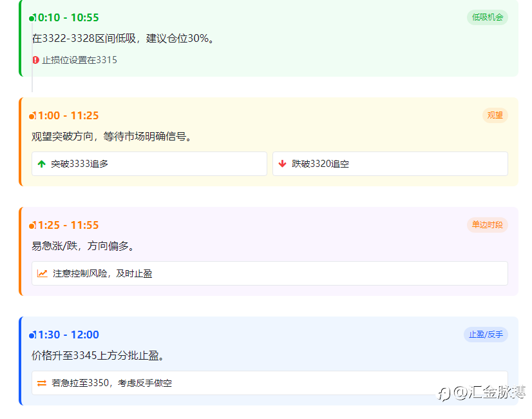This screenshot has width=532, height=419.
Task: Click the trend chart icon before 注意控制风险
Action: tap(42, 273)
